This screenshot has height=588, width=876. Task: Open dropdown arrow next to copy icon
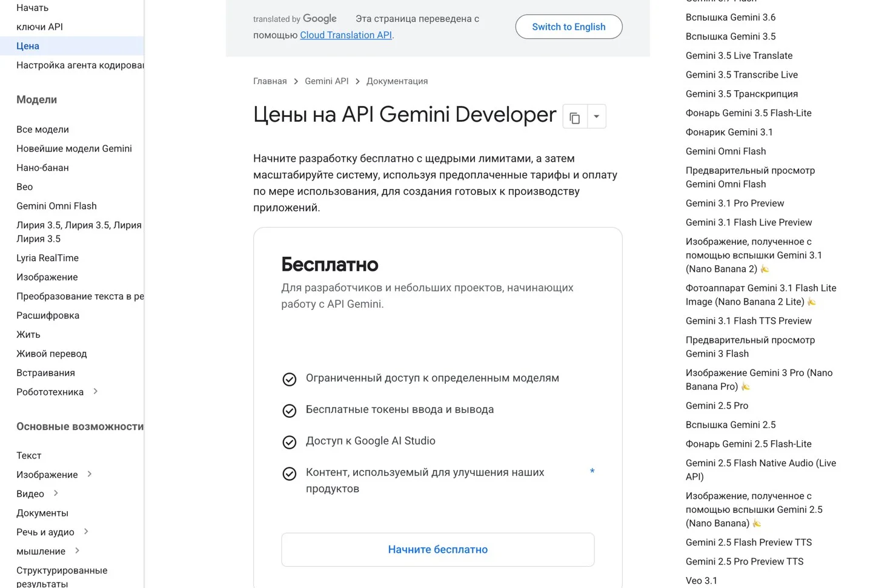597,117
